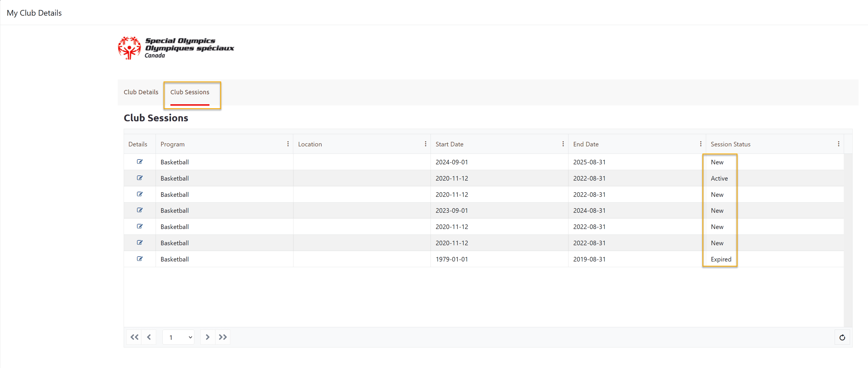Image resolution: width=868 pixels, height=368 pixels.
Task: Click the Special Olympics Canada logo
Action: coord(176,48)
